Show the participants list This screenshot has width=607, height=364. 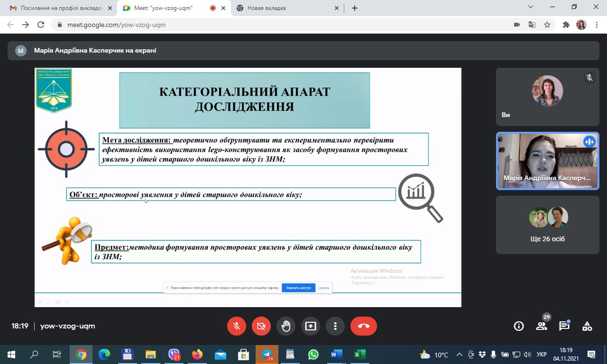pos(541,326)
